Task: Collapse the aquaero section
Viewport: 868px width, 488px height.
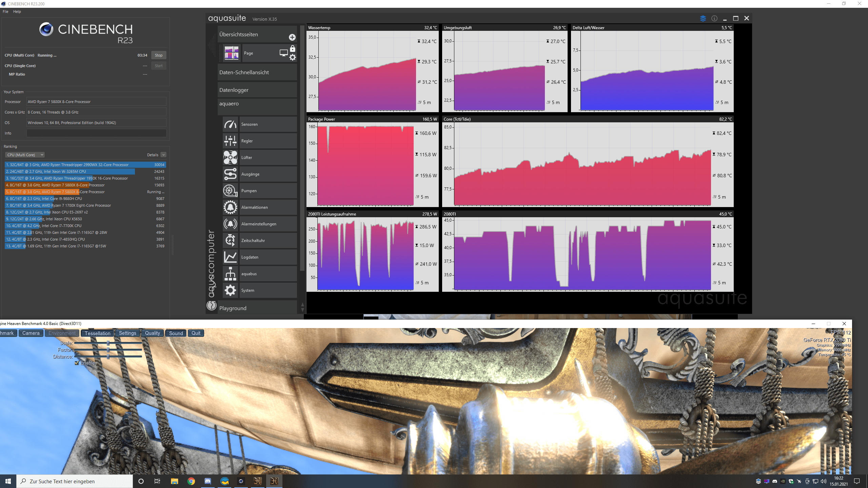Action: pyautogui.click(x=257, y=106)
